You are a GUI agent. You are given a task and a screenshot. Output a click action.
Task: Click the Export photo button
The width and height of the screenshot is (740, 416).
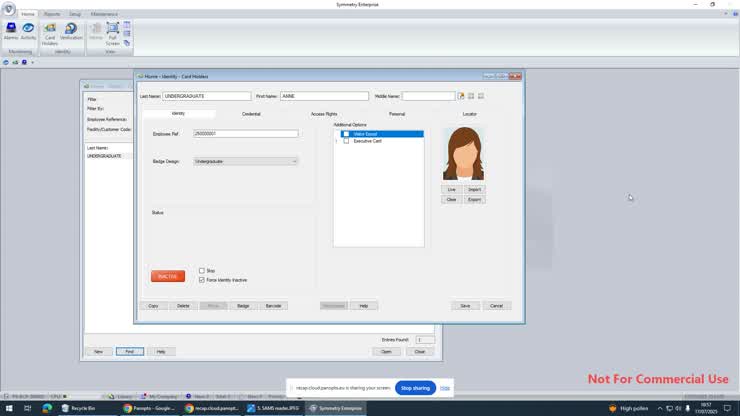point(474,200)
